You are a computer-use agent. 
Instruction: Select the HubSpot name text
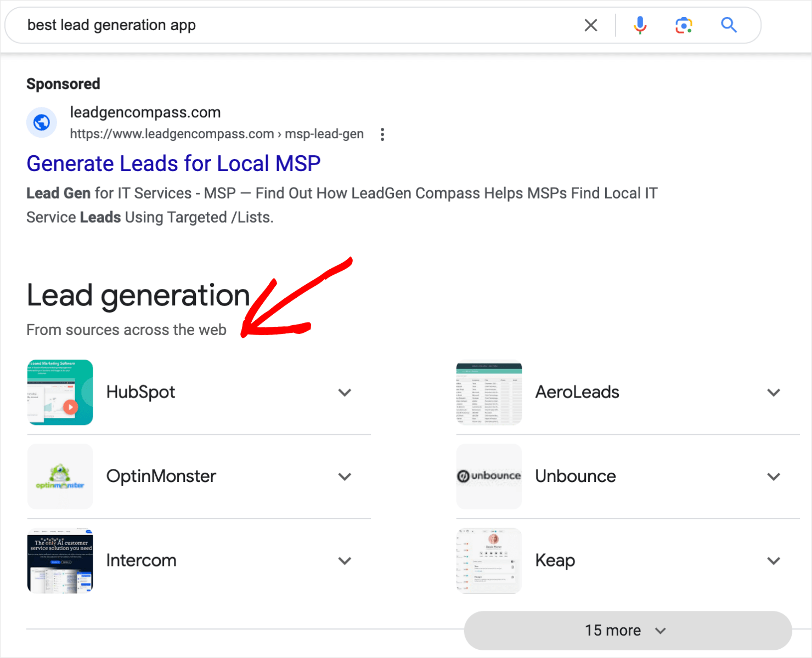click(x=140, y=393)
